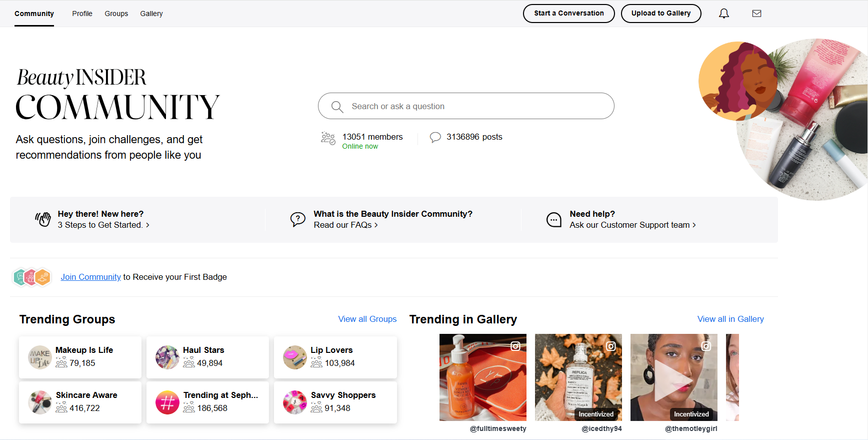
Task: Click the posts speech bubble icon
Action: (x=435, y=137)
